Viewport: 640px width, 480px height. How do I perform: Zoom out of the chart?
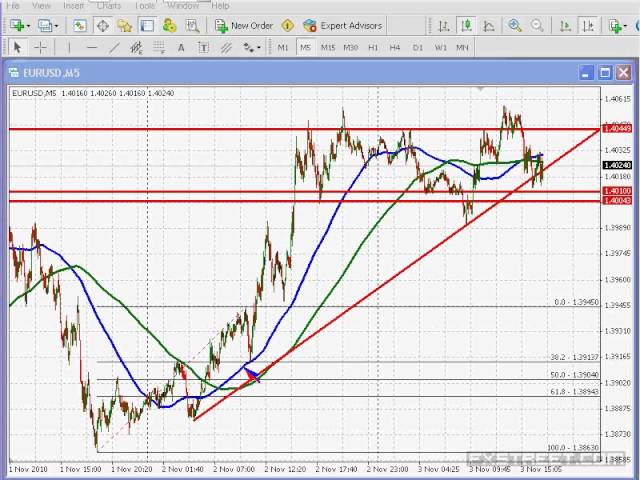pos(537,26)
